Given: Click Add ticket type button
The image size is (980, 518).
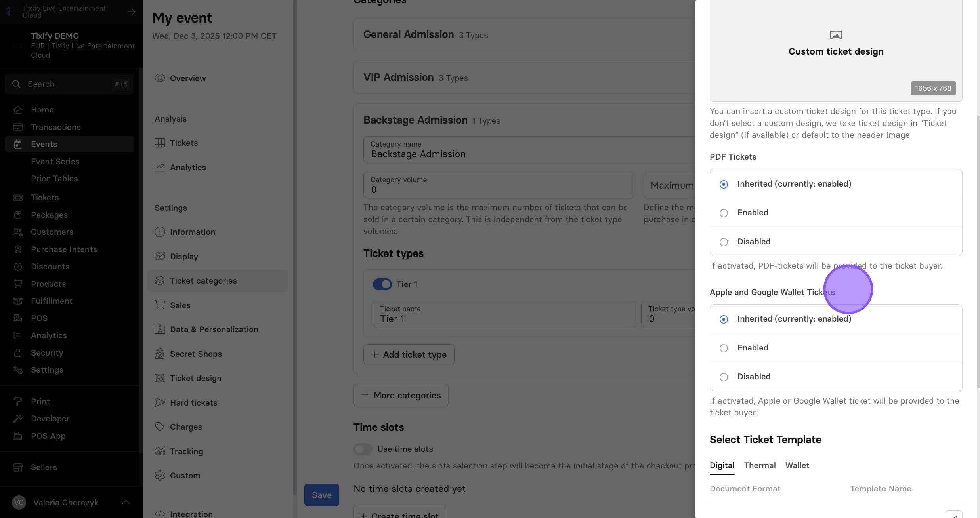Looking at the screenshot, I should (x=409, y=354).
